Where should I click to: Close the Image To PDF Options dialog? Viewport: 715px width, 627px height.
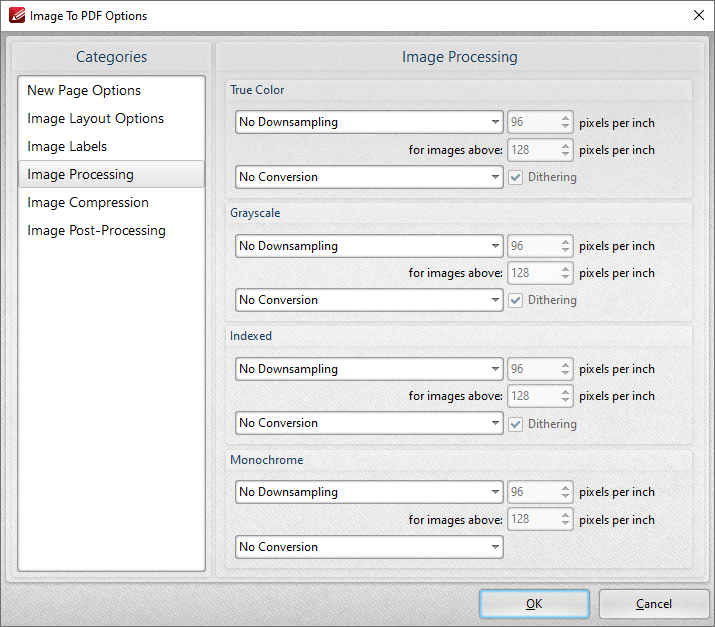(x=699, y=16)
